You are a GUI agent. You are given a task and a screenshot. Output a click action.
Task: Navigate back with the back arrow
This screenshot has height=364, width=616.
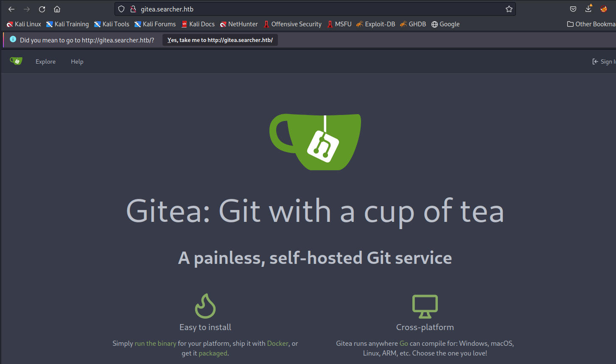(11, 9)
